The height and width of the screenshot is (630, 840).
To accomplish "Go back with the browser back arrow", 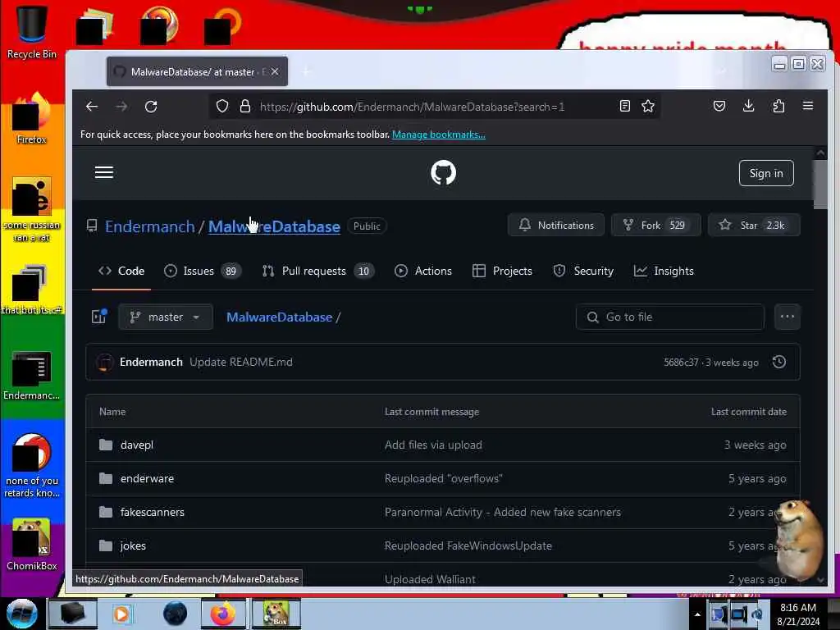I will click(92, 107).
